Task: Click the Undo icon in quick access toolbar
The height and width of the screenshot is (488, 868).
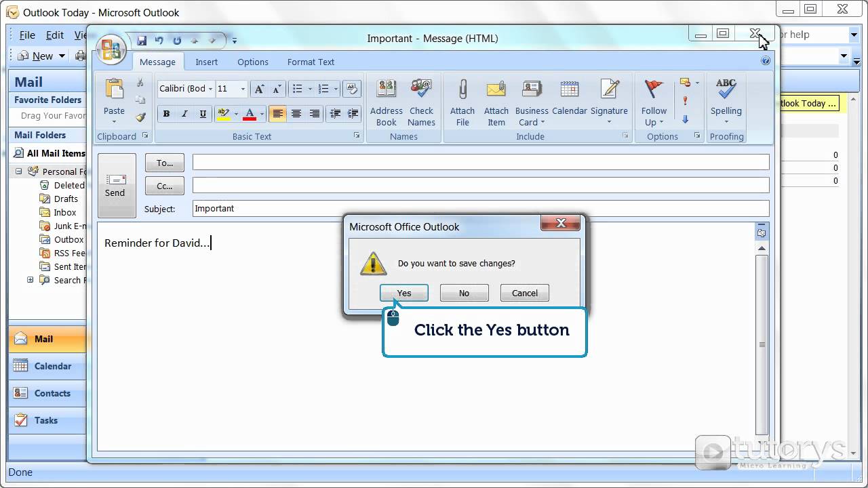Action: click(x=159, y=41)
